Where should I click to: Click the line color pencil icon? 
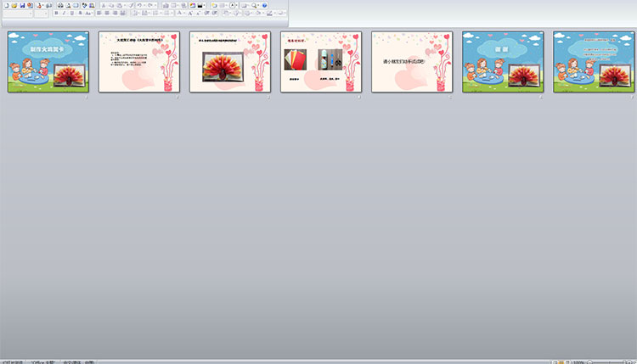[x=269, y=14]
